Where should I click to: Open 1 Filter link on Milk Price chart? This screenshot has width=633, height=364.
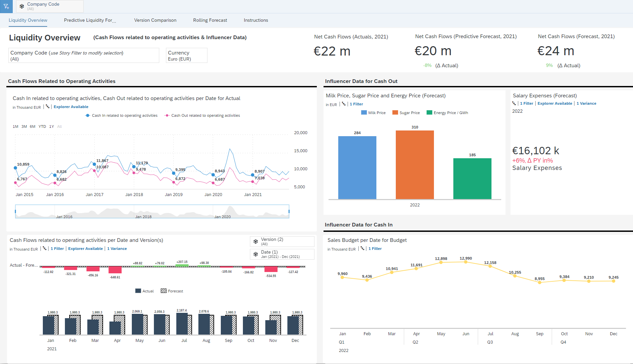(x=356, y=104)
